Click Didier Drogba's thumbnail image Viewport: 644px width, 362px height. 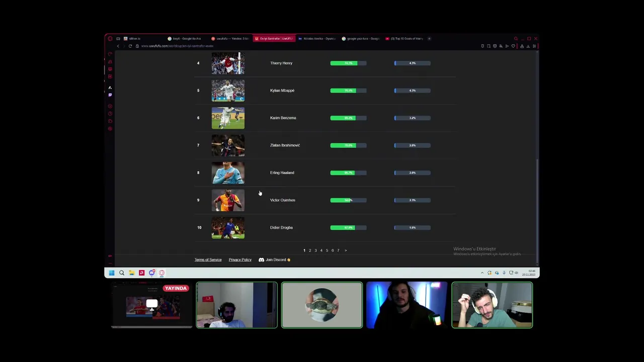coord(228,228)
